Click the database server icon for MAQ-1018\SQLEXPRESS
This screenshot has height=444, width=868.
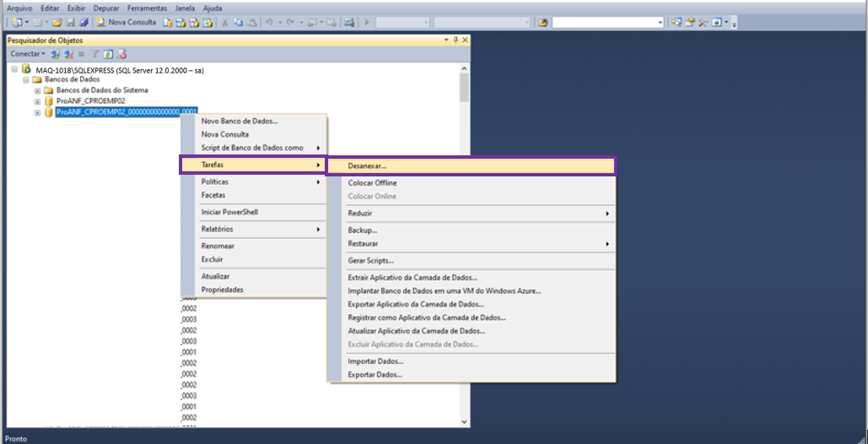click(27, 69)
